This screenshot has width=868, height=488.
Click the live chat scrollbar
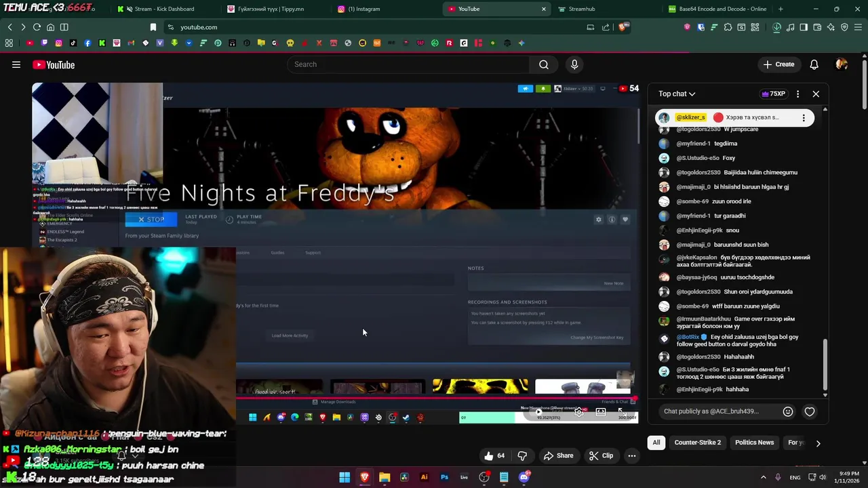pyautogui.click(x=825, y=365)
